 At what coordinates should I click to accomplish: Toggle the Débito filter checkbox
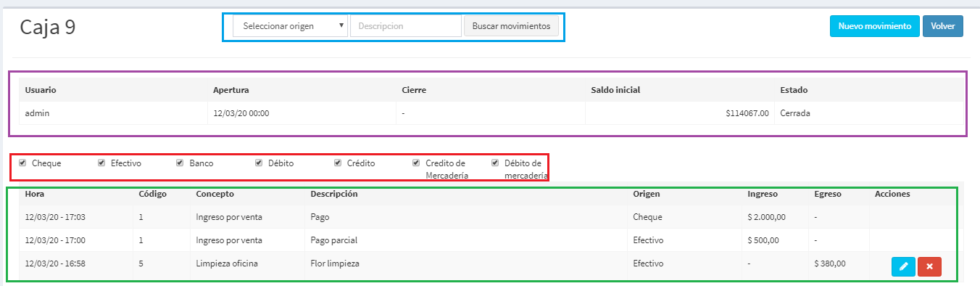pos(259,163)
